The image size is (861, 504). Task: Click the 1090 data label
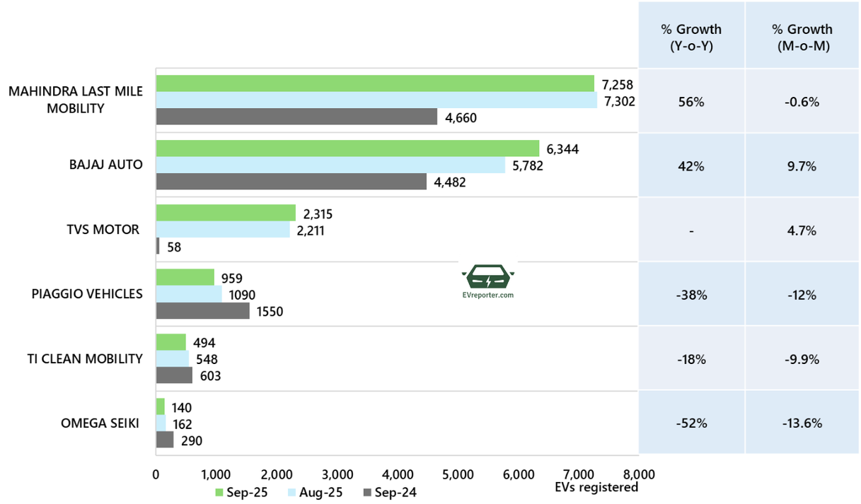242,295
